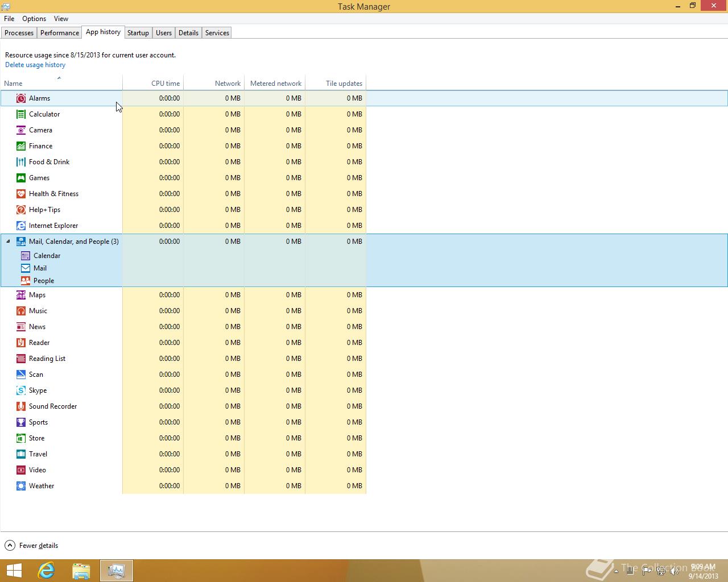Click the News app icon

pos(21,327)
